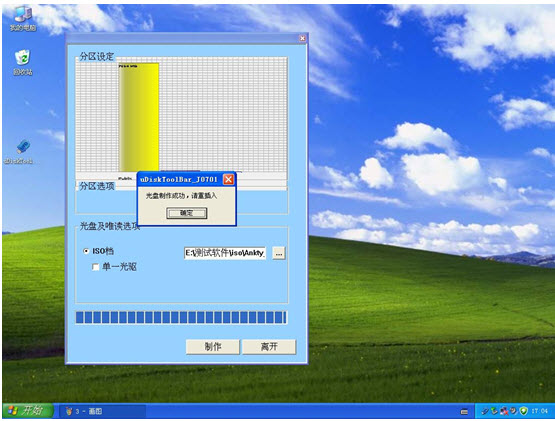This screenshot has width=555, height=421.
Task: Open the 开始 Start menu
Action: coord(28,411)
